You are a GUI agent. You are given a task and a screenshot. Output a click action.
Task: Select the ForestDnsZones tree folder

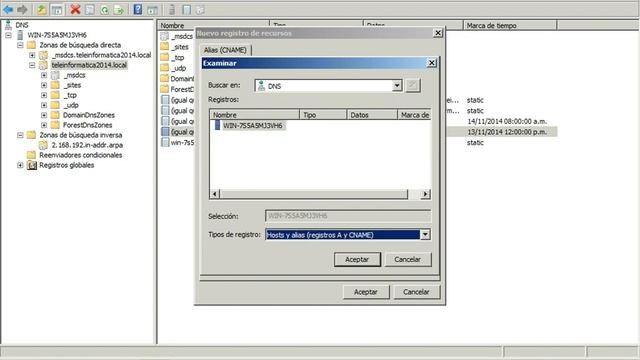(x=87, y=125)
